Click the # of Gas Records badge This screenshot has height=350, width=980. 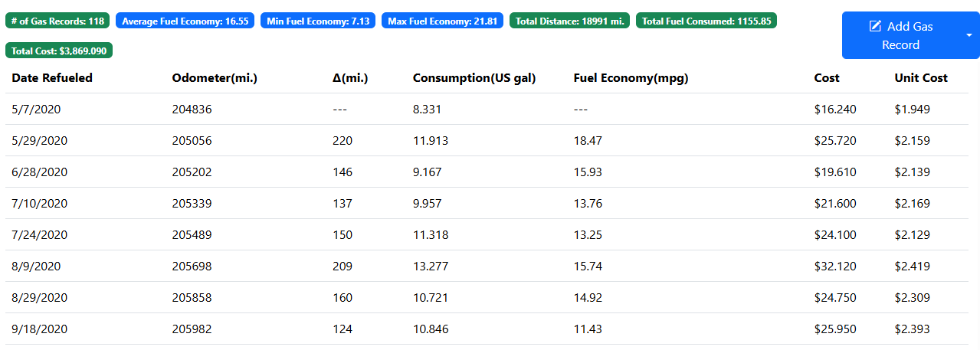click(x=57, y=21)
